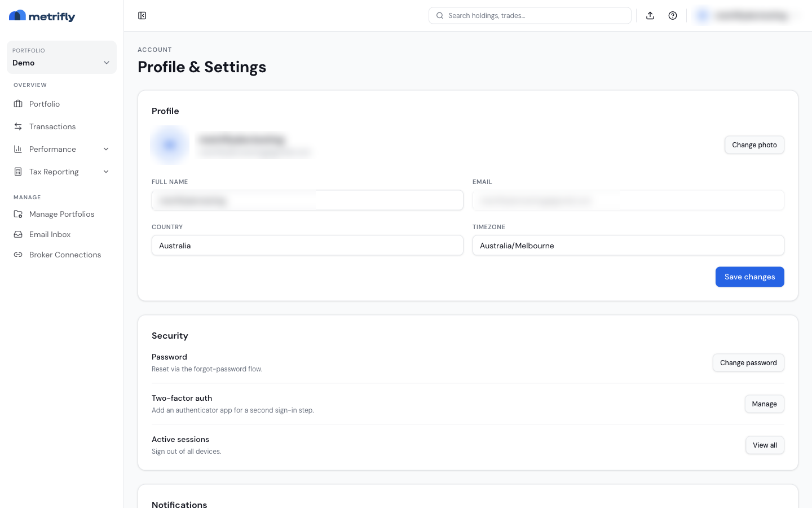
Task: Open the Timezone field Australia/Melbourne
Action: [628, 246]
